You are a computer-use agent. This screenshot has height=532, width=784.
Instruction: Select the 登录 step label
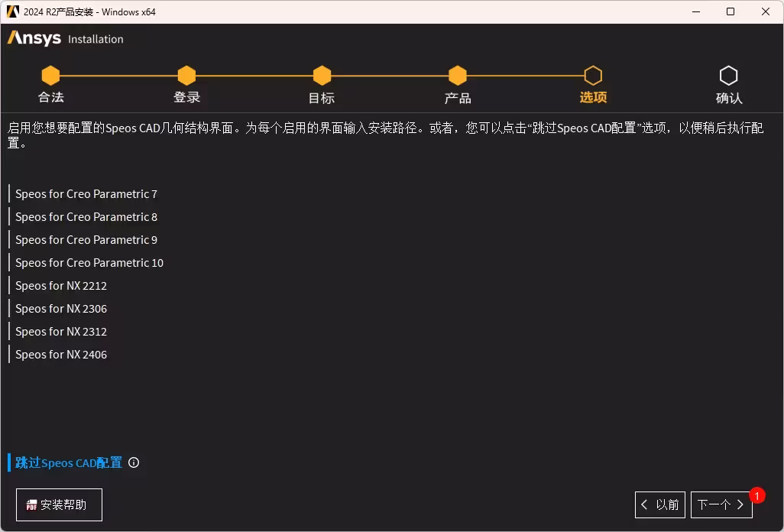(x=187, y=98)
